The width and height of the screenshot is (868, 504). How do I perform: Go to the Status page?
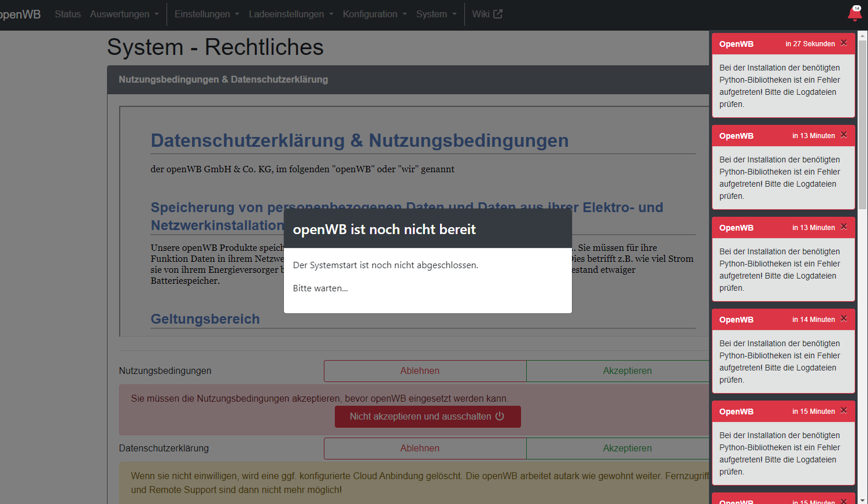pyautogui.click(x=68, y=14)
